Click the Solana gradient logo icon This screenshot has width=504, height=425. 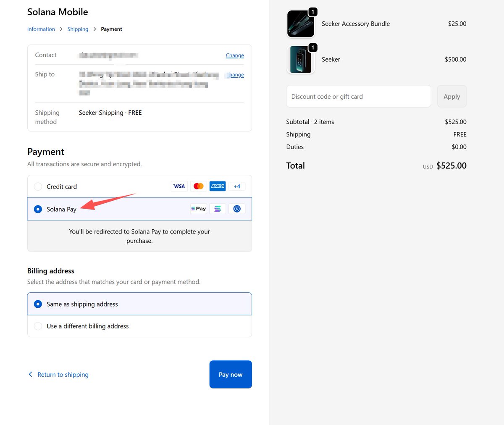tap(218, 209)
